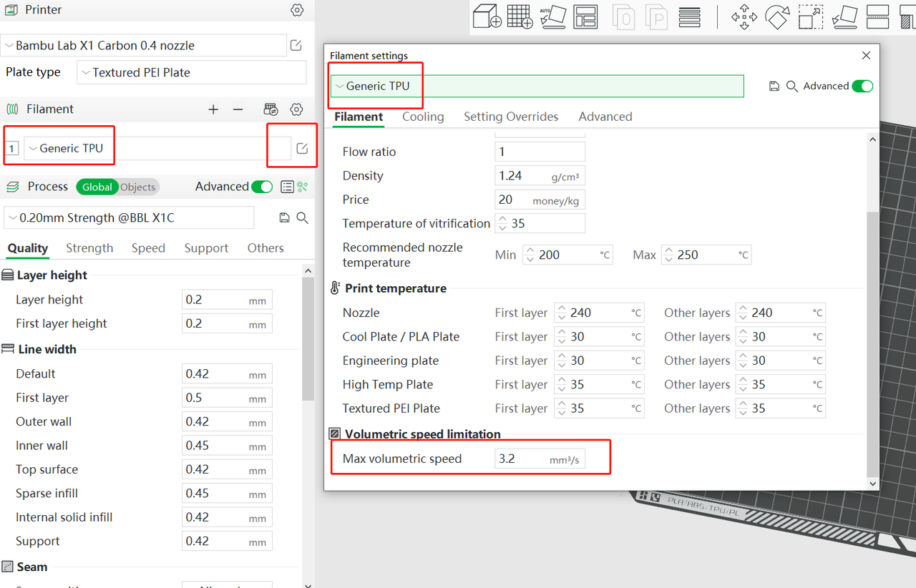Remove a filament with the minus icon
The image size is (916, 588).
pyautogui.click(x=238, y=109)
